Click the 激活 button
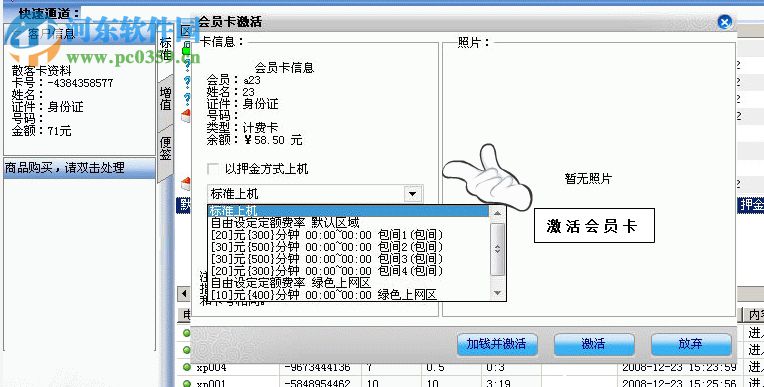The height and width of the screenshot is (387, 764). tap(594, 344)
